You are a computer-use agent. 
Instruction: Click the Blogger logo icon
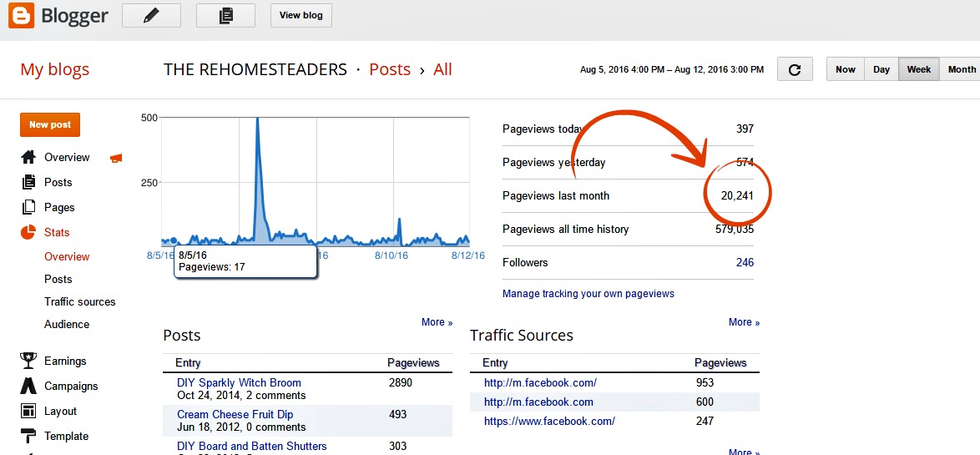22,16
